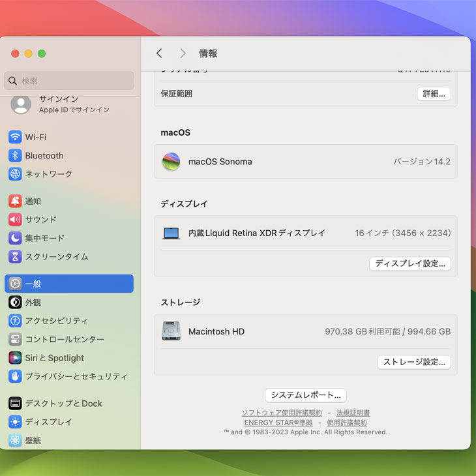
Task: Open システムレポート... button
Action: [x=305, y=395]
